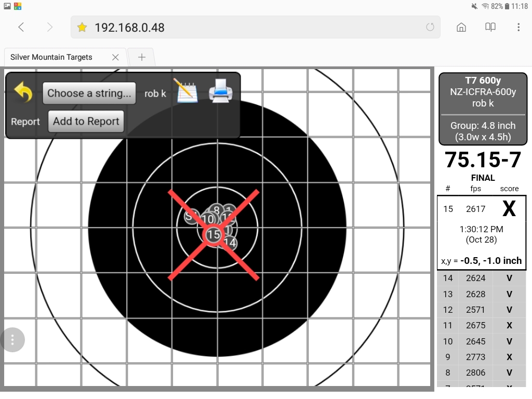Click the yellow back arrow icon

coord(23,92)
